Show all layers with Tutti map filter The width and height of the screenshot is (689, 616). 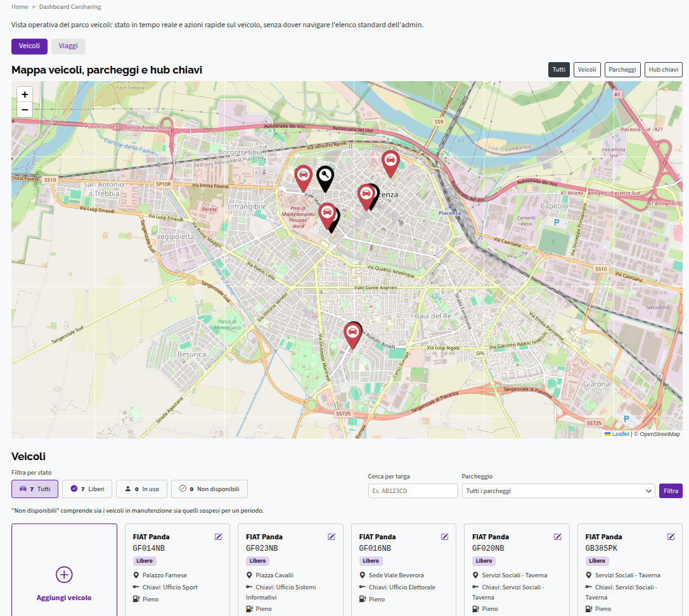[x=559, y=70]
